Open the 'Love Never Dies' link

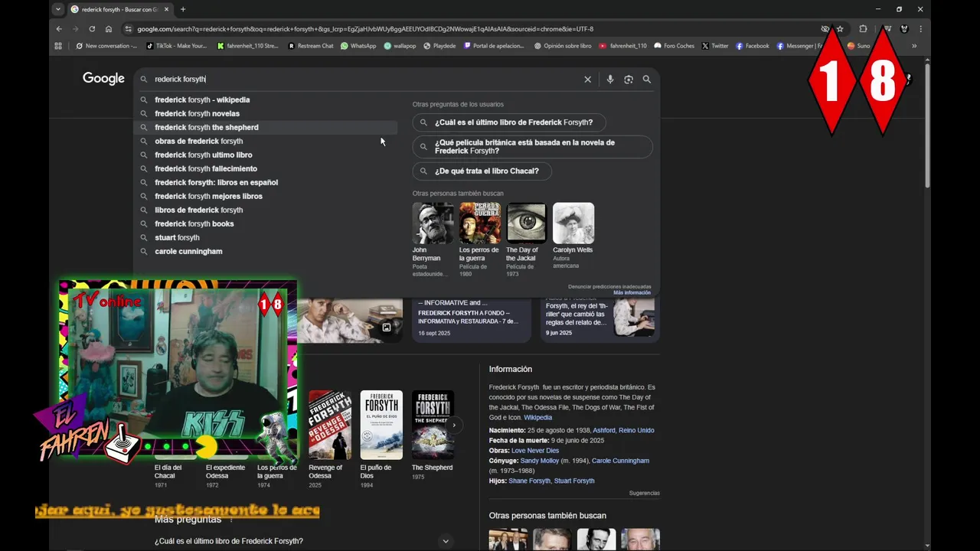tap(535, 451)
